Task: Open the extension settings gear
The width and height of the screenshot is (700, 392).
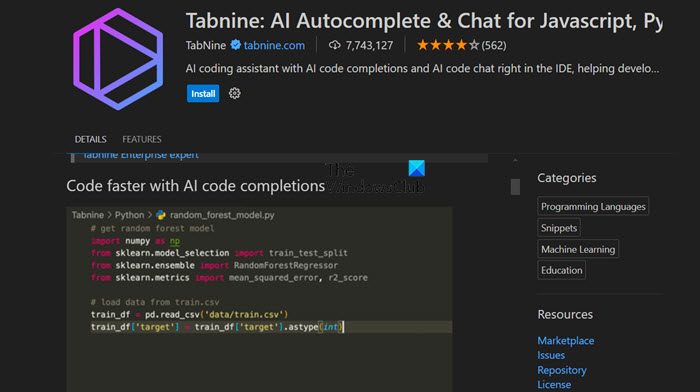Action: pyautogui.click(x=234, y=93)
